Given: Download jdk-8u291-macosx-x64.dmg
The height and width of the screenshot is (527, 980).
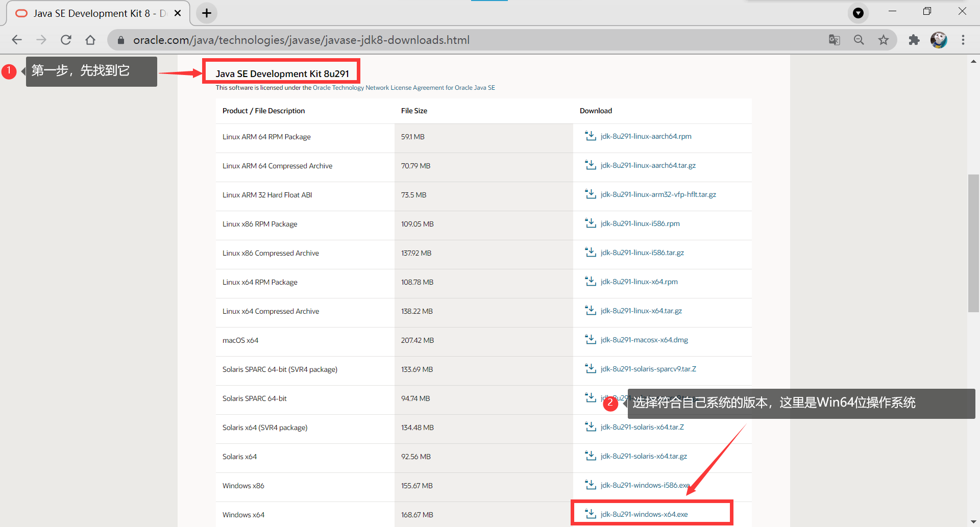Looking at the screenshot, I should coord(644,340).
